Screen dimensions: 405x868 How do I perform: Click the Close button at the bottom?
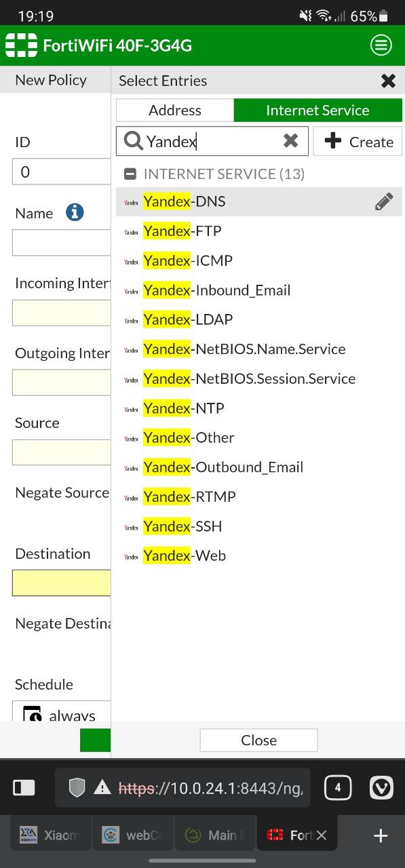[258, 740]
